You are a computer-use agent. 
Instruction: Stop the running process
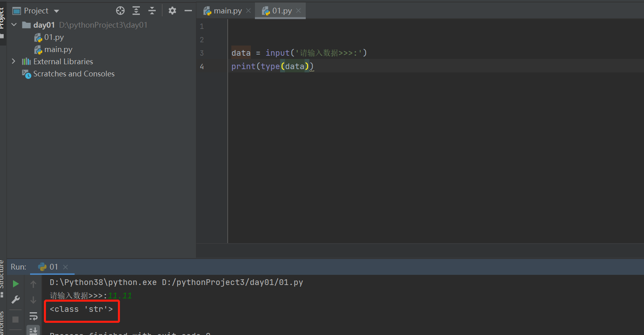(x=15, y=320)
